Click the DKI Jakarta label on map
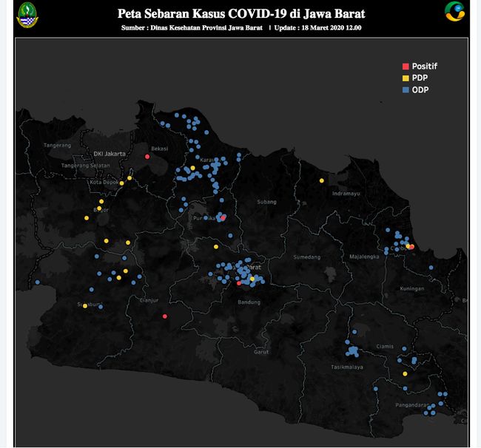481x448 pixels. (x=110, y=153)
